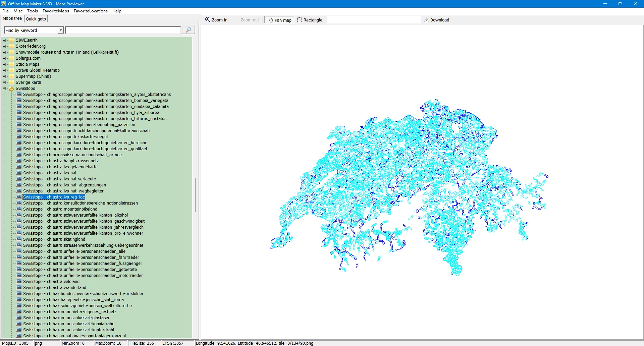Open the Find by Keyword dropdown
Screen dimensions: 644x346
[x=61, y=31]
